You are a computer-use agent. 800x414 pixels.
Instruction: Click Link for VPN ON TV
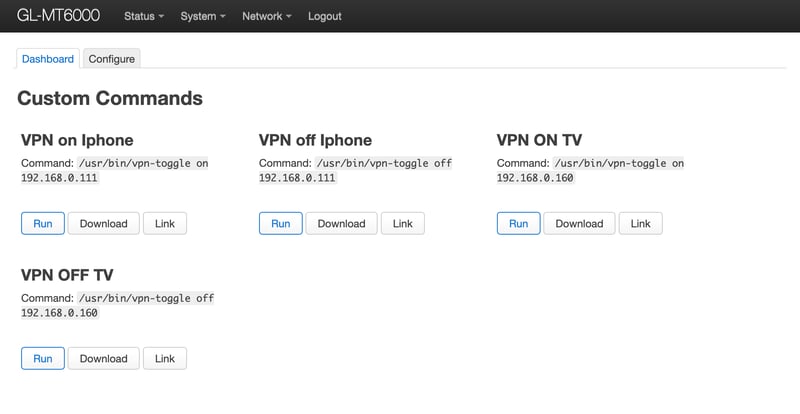pos(640,223)
